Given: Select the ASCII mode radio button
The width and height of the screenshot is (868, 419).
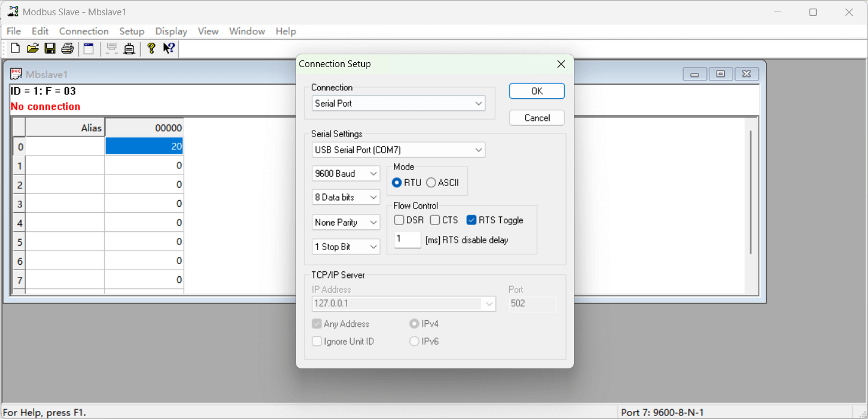Looking at the screenshot, I should point(431,183).
